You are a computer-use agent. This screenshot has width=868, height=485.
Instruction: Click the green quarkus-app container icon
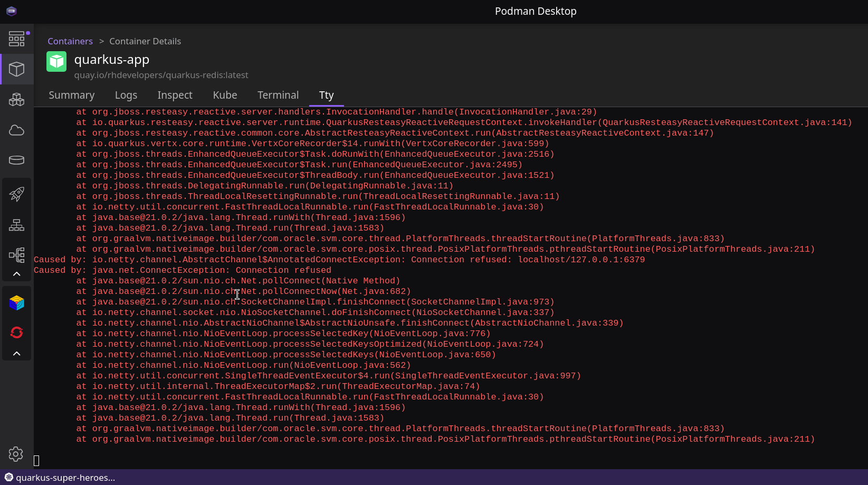56,61
